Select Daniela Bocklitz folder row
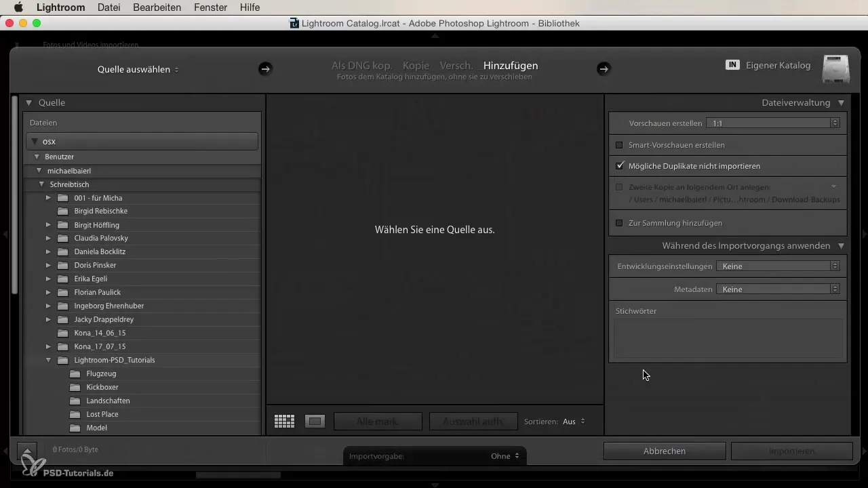Screen dimensions: 868x488 tap(142, 251)
